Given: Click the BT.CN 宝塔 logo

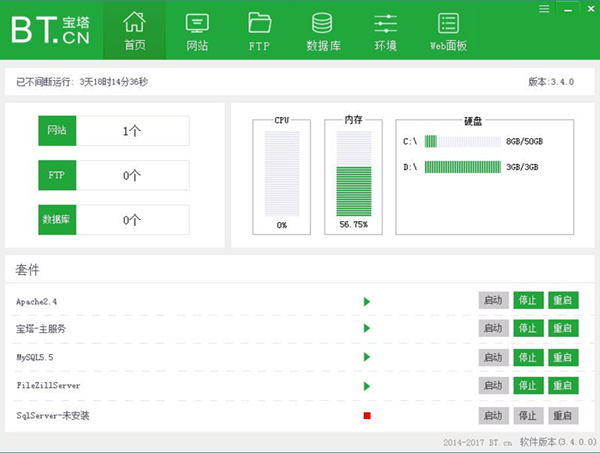Looking at the screenshot, I should (x=51, y=30).
